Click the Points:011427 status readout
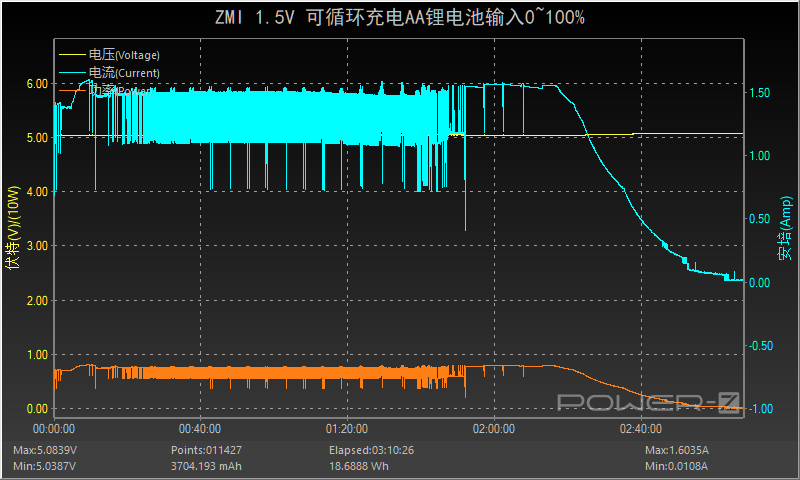This screenshot has height=480, width=800. [206, 450]
